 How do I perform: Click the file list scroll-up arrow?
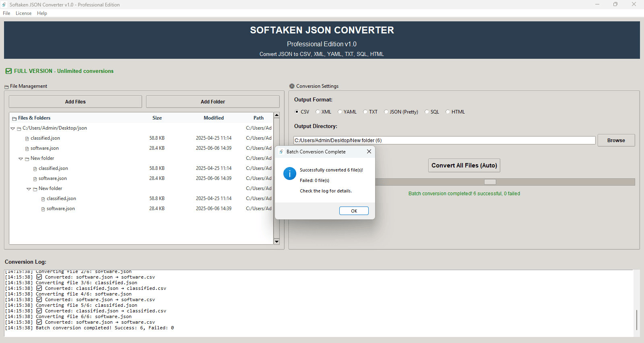[x=277, y=115]
